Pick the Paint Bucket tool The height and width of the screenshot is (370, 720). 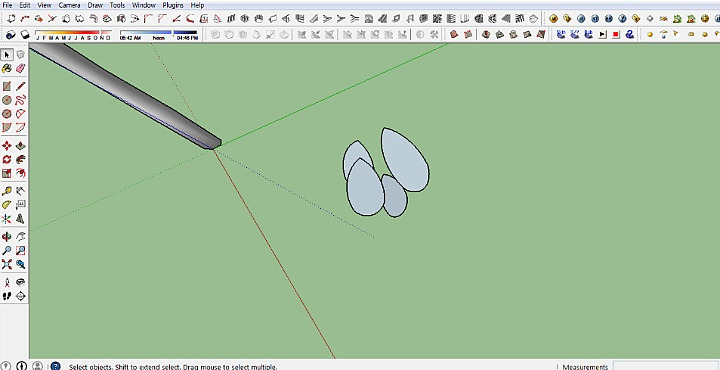(x=7, y=68)
